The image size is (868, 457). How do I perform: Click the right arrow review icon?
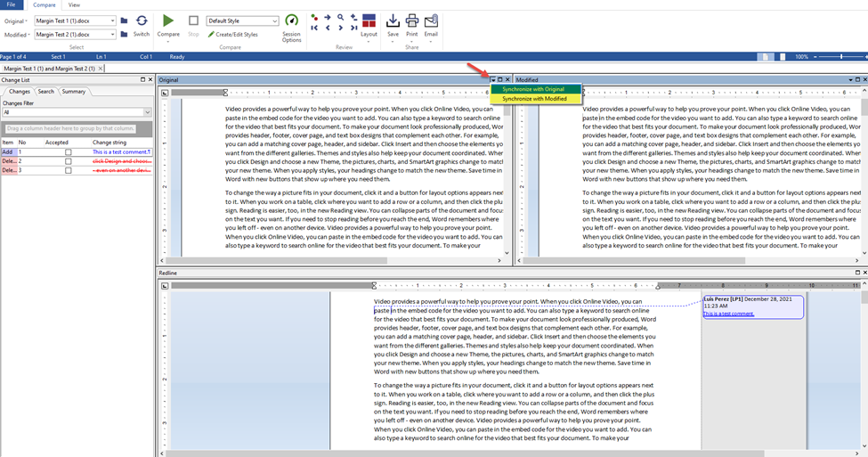tap(327, 18)
